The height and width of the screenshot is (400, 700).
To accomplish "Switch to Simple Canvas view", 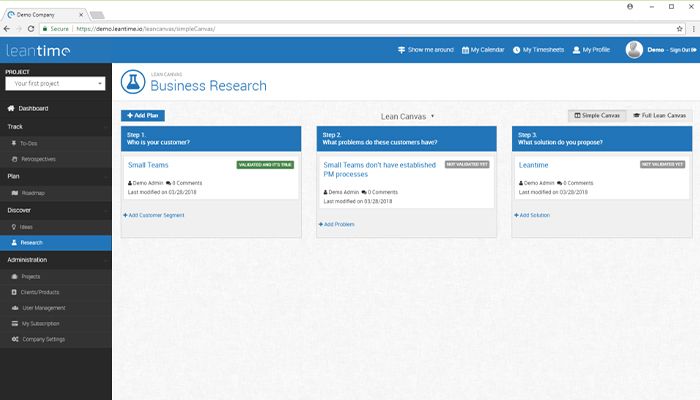I will tap(597, 116).
